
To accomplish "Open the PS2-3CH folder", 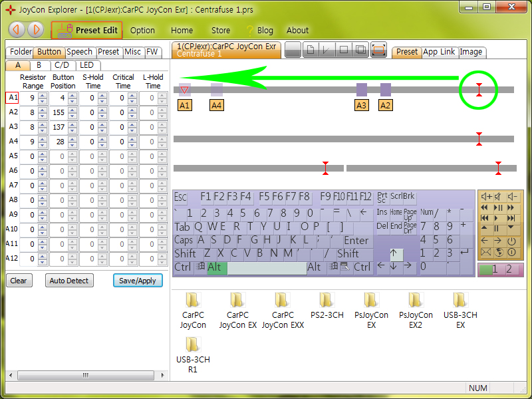I will click(x=327, y=305).
